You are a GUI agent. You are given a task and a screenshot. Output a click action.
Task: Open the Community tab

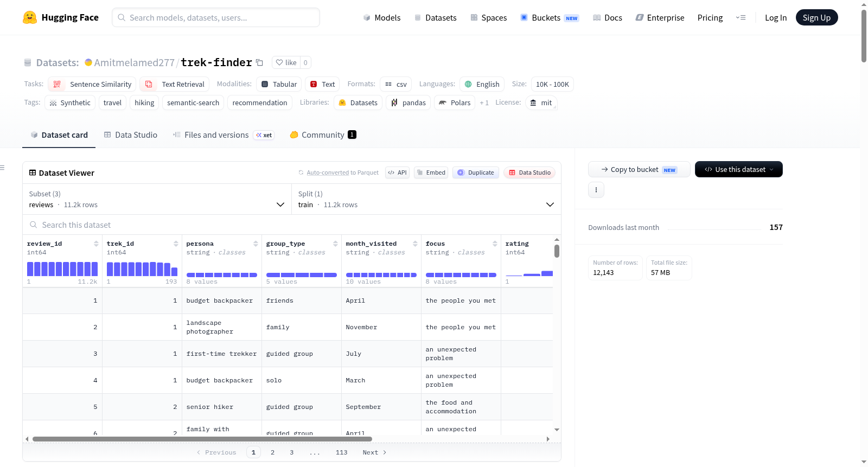pos(323,135)
